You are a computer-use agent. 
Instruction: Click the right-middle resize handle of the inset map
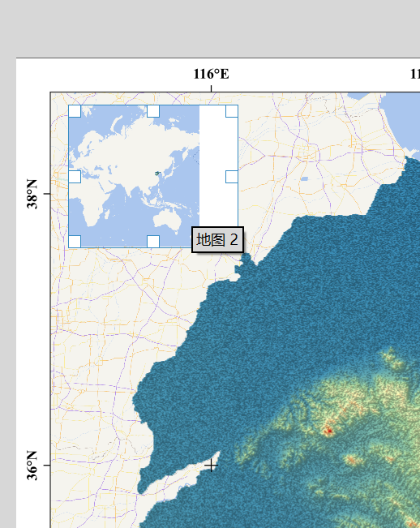click(232, 177)
